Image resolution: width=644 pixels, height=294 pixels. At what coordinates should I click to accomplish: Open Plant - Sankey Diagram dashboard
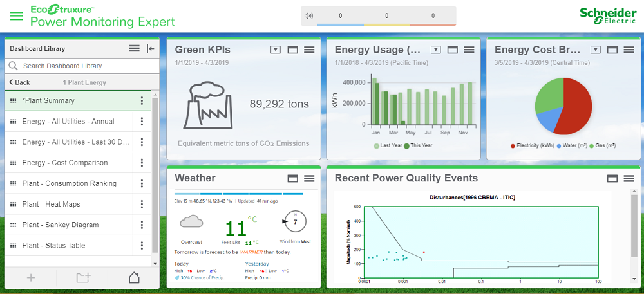coord(69,225)
